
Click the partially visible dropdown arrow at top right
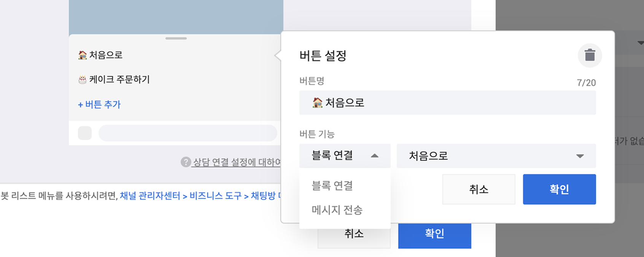(x=640, y=43)
